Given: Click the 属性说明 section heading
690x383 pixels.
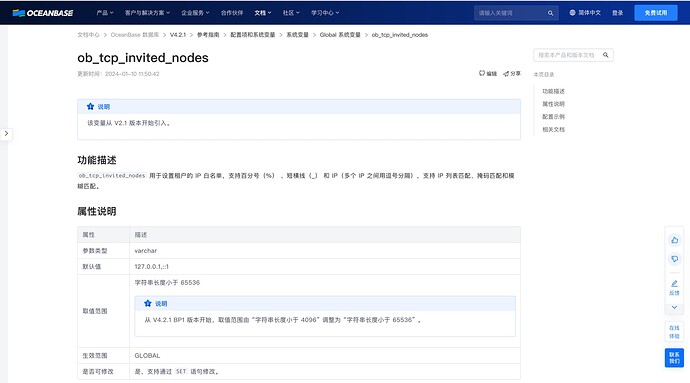Looking at the screenshot, I should (97, 211).
